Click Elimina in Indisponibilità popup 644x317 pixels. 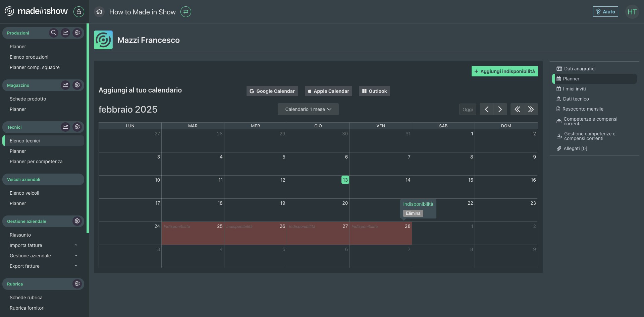(413, 213)
